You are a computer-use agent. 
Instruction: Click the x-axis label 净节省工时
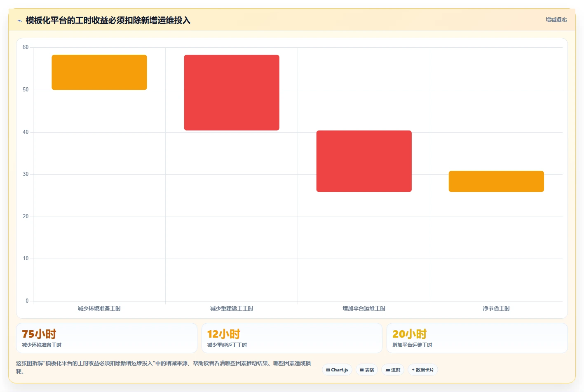click(x=496, y=308)
